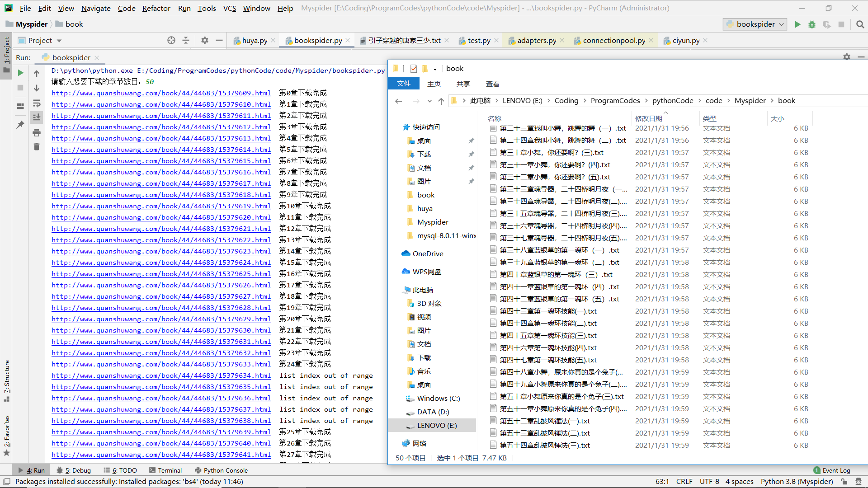Switch to huya.py editor tab
The width and height of the screenshot is (868, 488).
(255, 40)
